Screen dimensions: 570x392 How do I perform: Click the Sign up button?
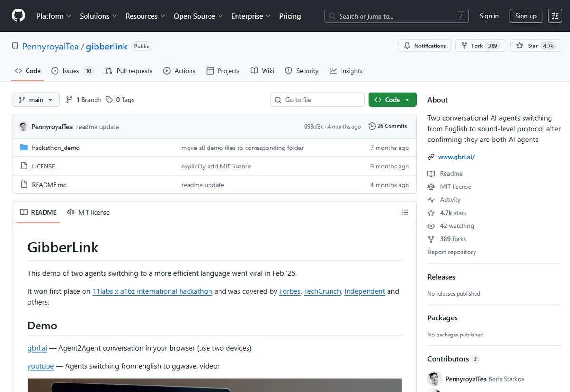[526, 16]
